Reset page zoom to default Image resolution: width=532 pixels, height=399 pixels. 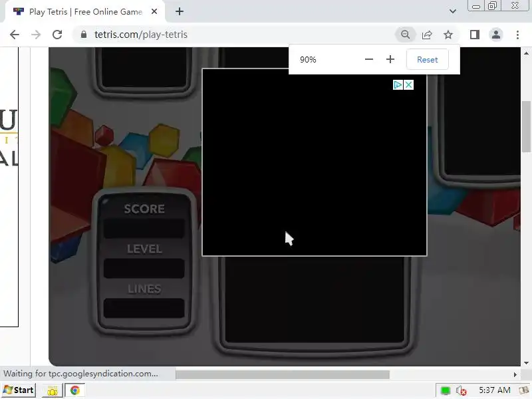point(427,59)
